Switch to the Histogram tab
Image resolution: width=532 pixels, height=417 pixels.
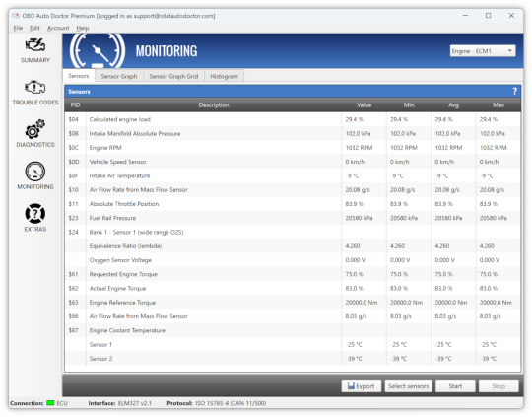(224, 77)
